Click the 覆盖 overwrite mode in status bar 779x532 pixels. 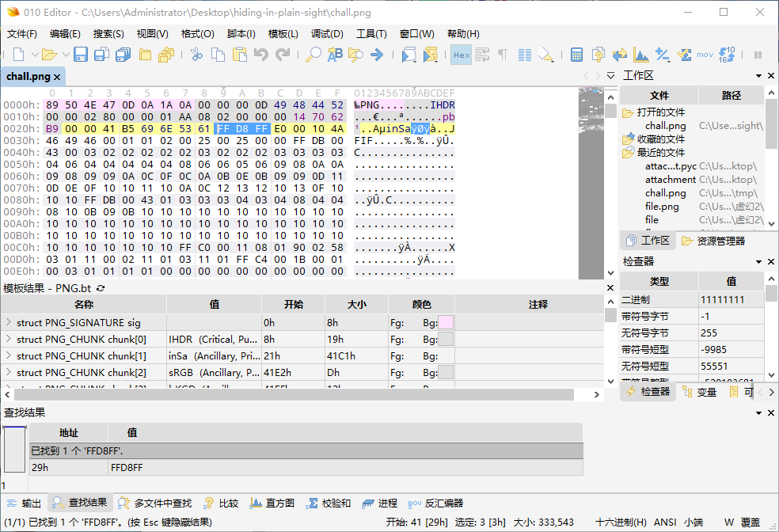(x=750, y=522)
